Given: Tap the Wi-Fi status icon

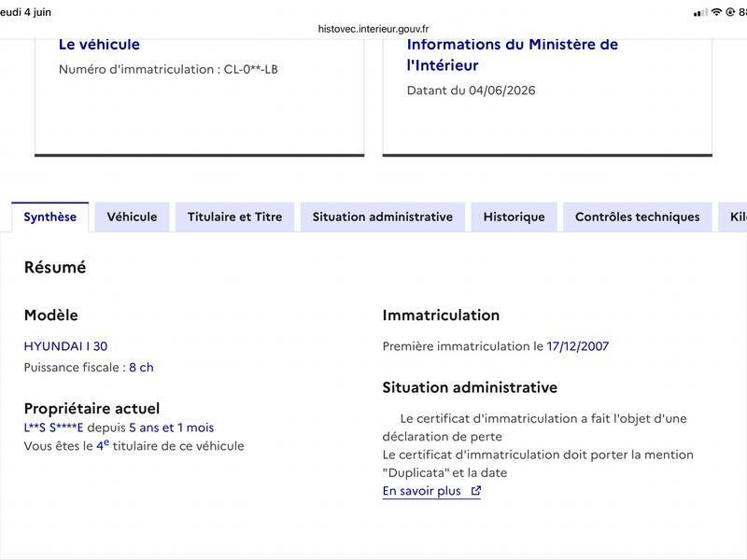Looking at the screenshot, I should (716, 12).
